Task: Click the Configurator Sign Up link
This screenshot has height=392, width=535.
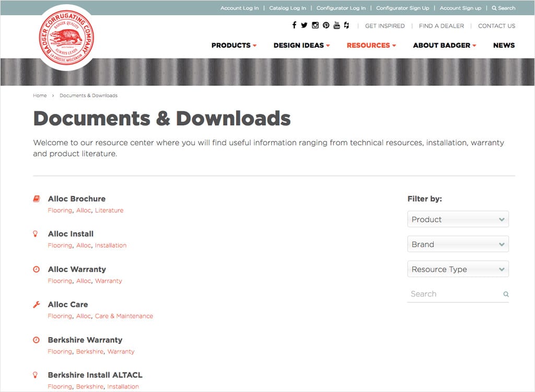Action: click(403, 8)
